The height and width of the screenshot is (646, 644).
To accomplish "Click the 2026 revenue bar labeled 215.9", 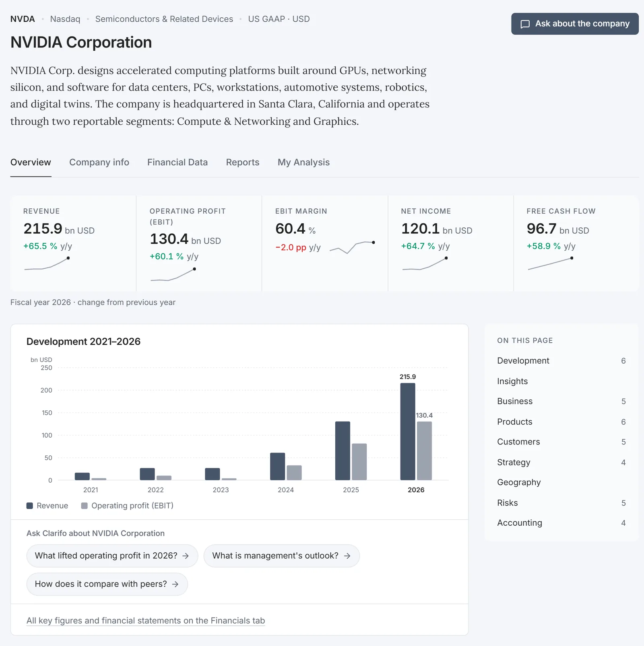I will coord(408,432).
